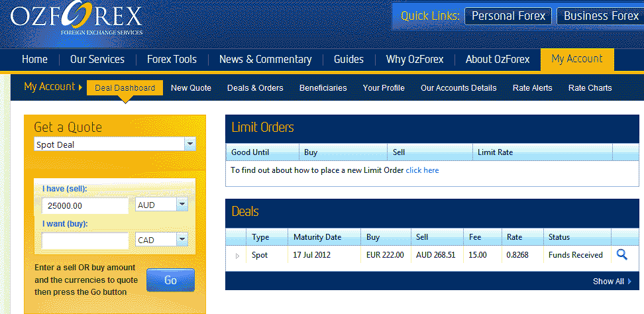Expand the Spot deal row triangle
The width and height of the screenshot is (644, 314).
coord(237,256)
